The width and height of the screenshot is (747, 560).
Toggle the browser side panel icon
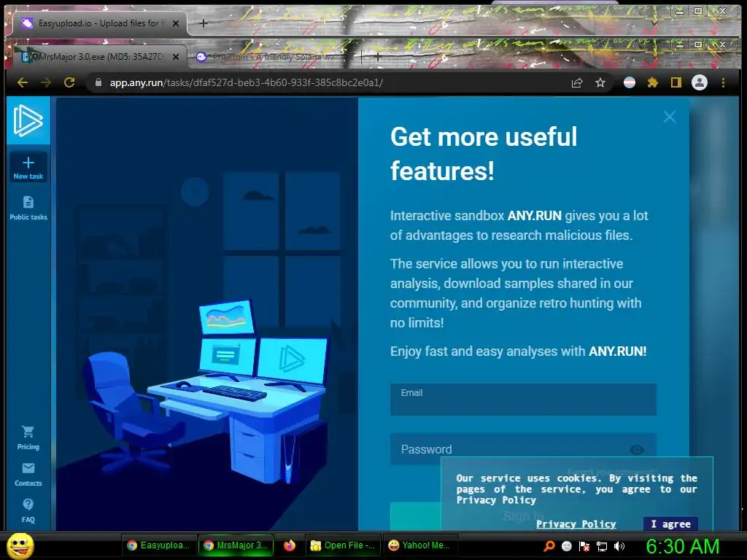click(x=676, y=83)
